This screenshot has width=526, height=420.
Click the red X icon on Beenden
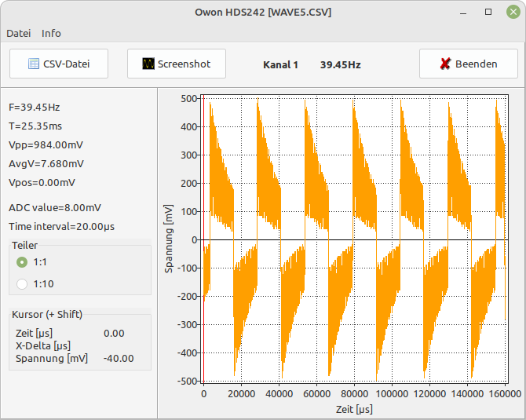[445, 64]
